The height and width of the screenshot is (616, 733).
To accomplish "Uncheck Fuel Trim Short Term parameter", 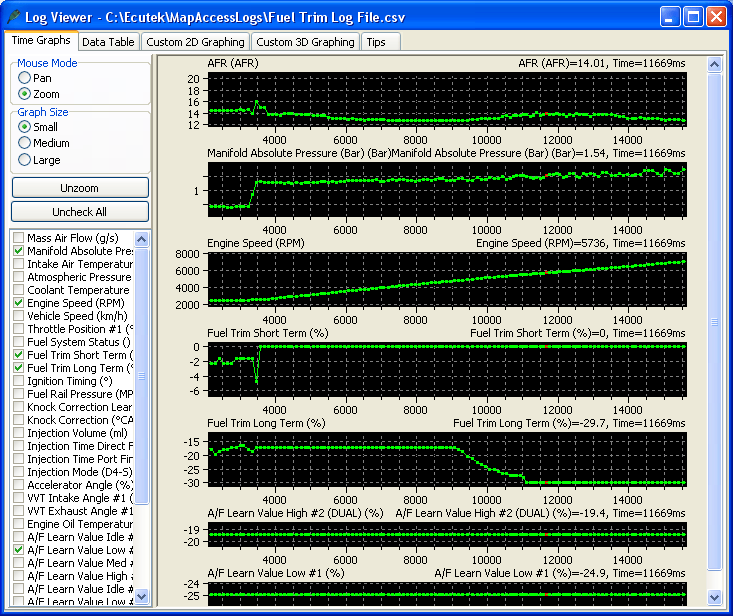I will (19, 355).
